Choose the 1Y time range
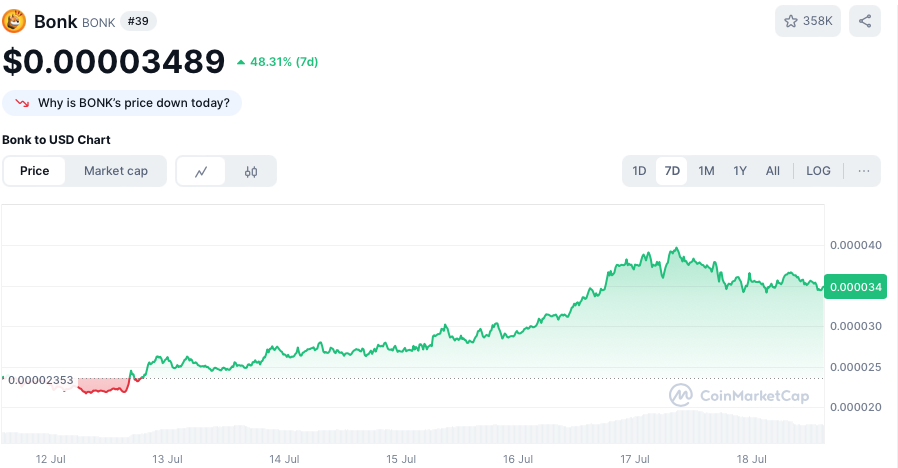Screen dimensions: 898x468 (x=740, y=171)
